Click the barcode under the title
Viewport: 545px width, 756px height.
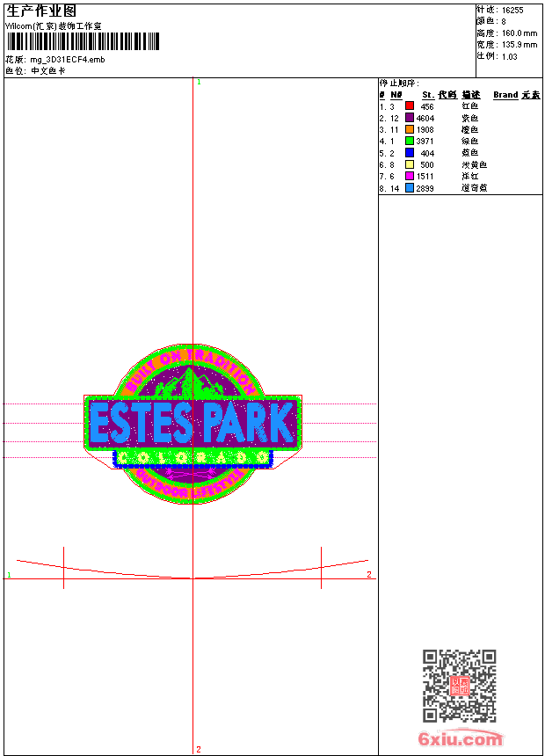[x=83, y=41]
